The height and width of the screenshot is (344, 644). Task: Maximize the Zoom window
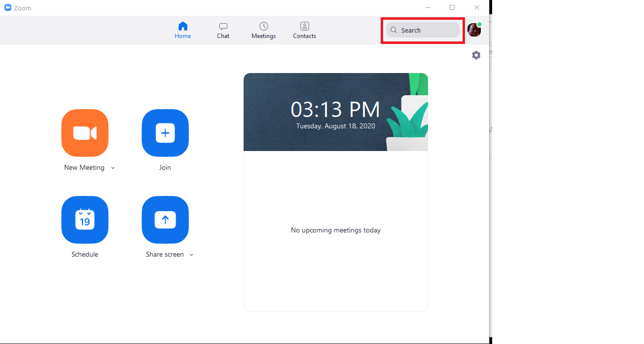452,7
